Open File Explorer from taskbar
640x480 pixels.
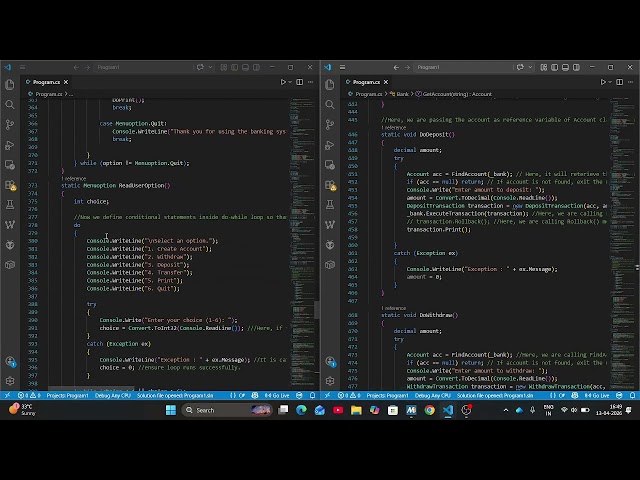[x=356, y=410]
